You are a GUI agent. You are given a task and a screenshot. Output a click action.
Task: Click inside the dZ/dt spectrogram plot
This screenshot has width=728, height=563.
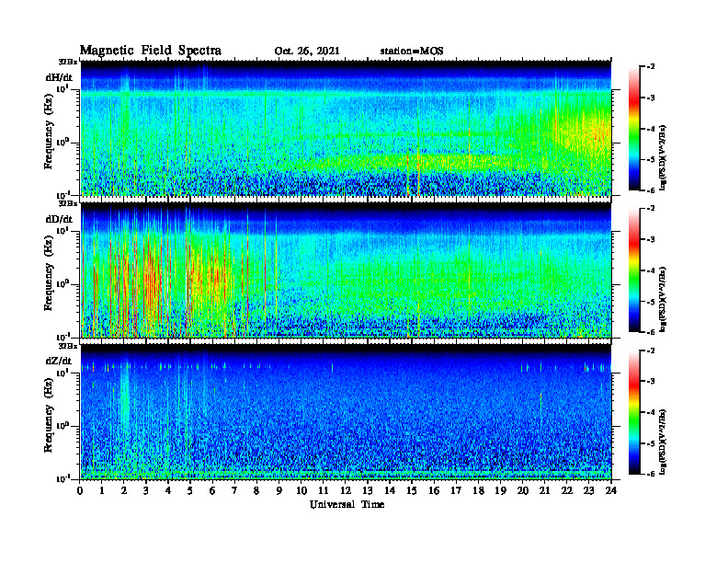[x=346, y=412]
